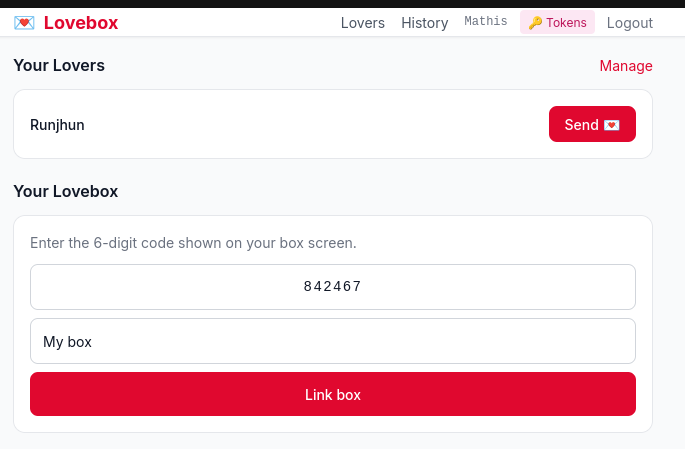Image resolution: width=685 pixels, height=449 pixels.
Task: Send a message to Runjhun
Action: coord(592,124)
